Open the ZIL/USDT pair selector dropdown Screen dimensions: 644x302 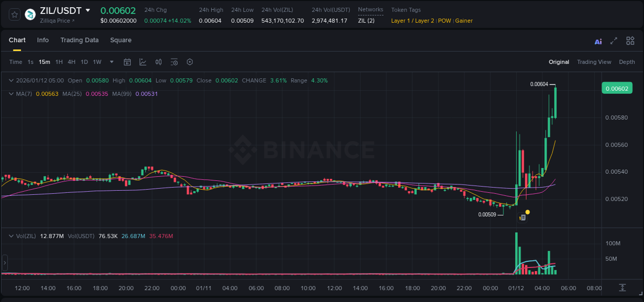[x=88, y=10]
